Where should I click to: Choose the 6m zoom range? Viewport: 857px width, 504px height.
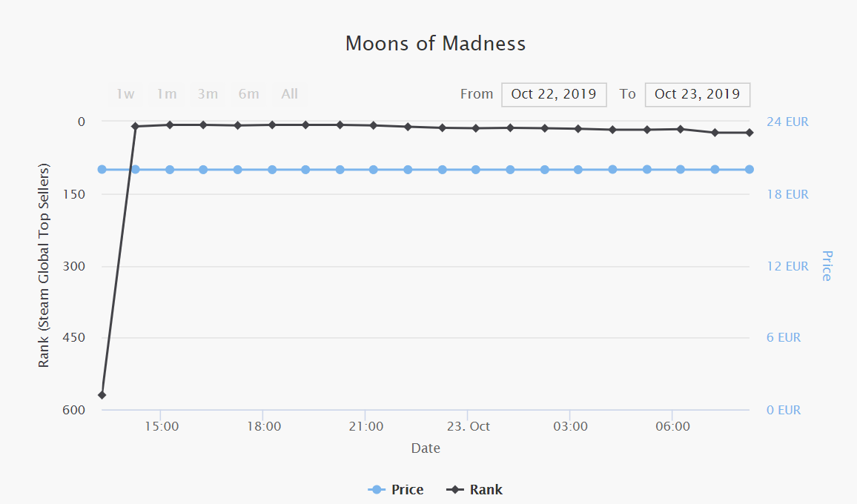pyautogui.click(x=249, y=94)
